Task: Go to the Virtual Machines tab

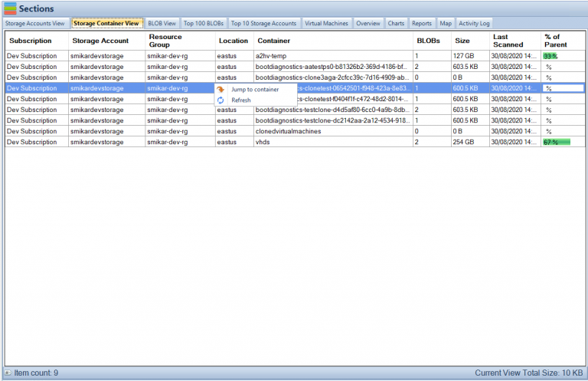Action: (326, 23)
